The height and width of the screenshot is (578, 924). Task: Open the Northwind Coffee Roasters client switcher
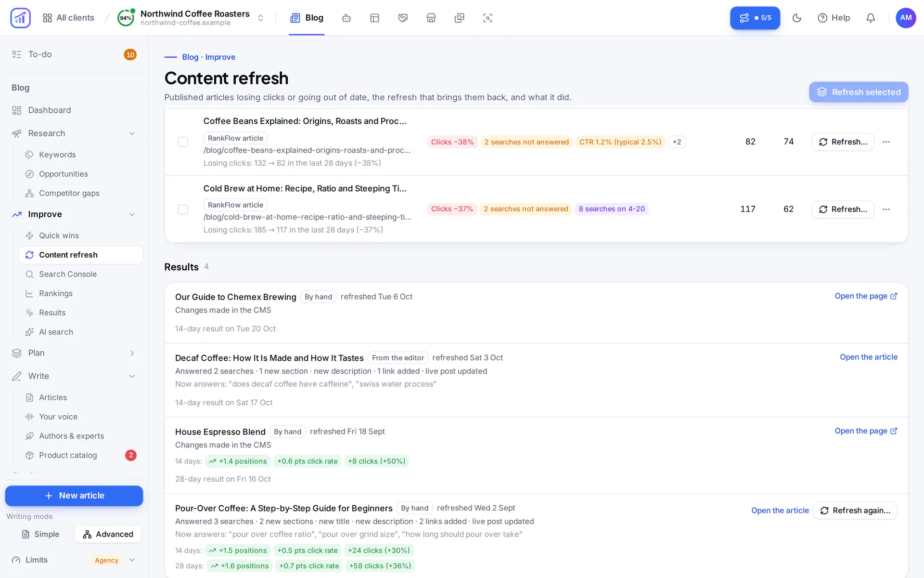click(x=260, y=18)
